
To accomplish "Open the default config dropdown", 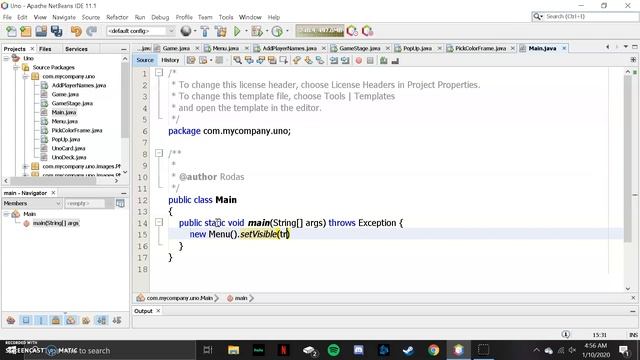I will coord(141,31).
